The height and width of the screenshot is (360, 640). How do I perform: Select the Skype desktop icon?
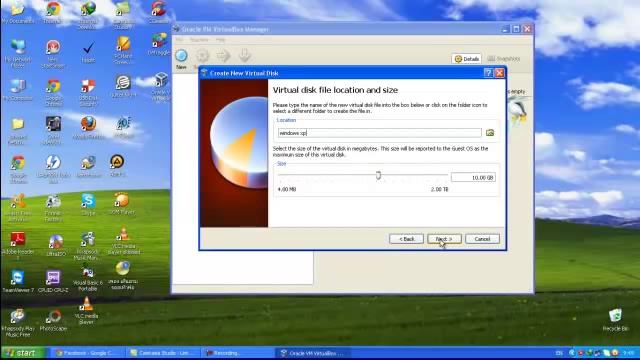pos(88,205)
